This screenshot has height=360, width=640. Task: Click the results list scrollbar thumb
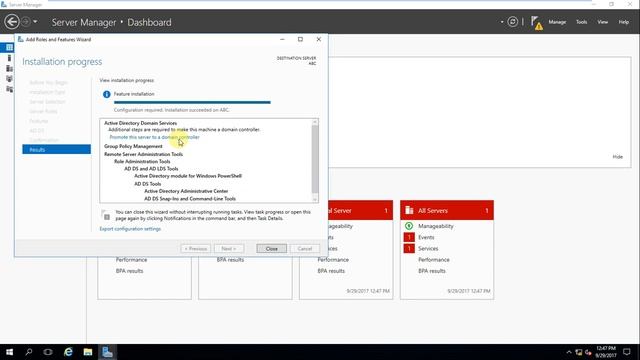(315, 159)
